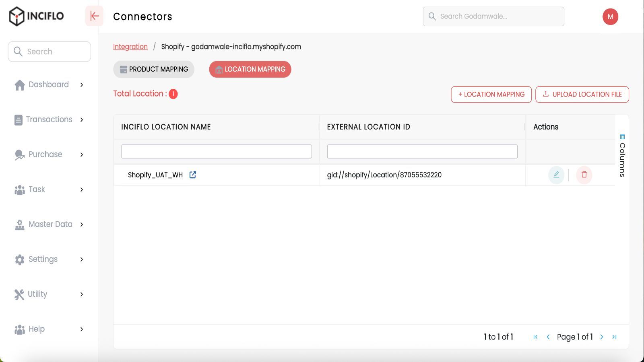Click the '1 to 1 of 1' row count

click(498, 337)
